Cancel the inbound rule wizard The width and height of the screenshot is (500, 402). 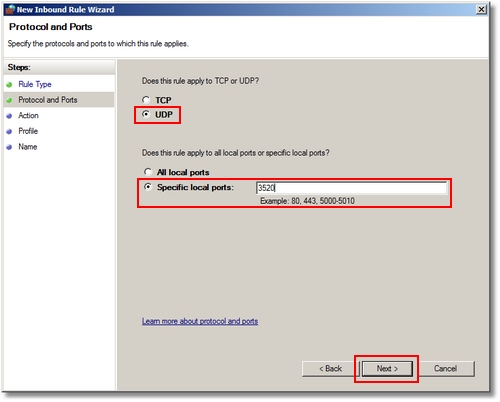click(x=445, y=369)
